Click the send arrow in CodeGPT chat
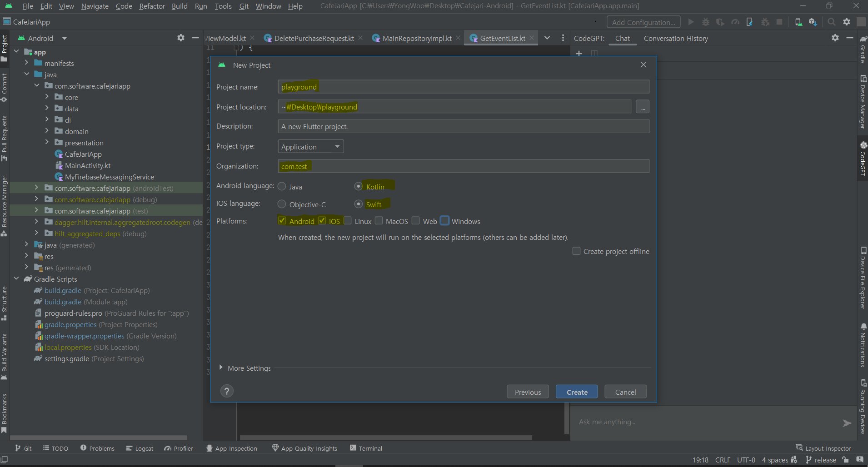 (847, 423)
